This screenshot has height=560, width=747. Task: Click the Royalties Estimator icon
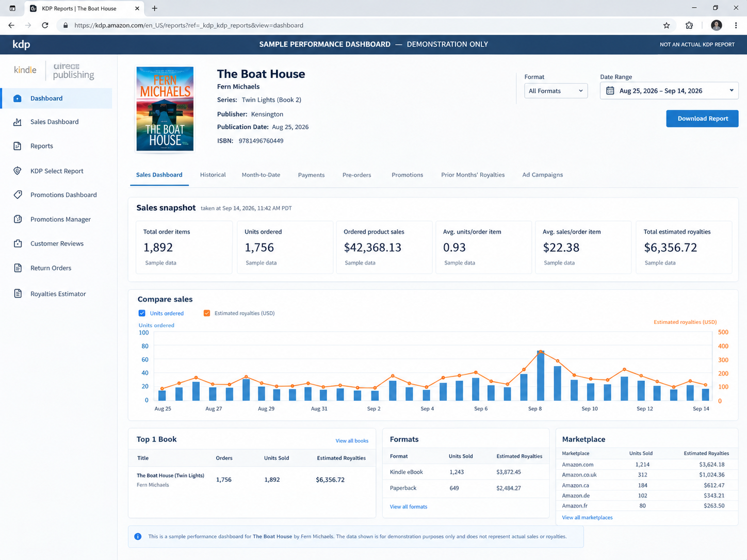tap(18, 294)
